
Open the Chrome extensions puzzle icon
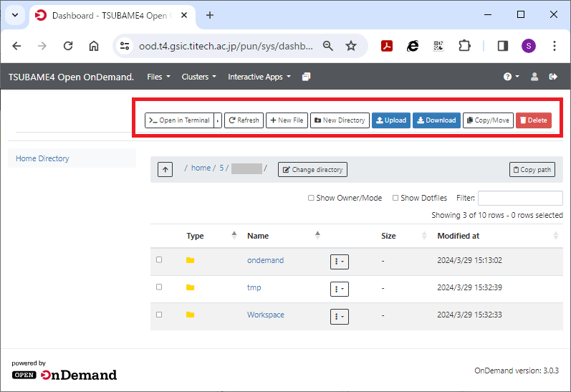click(x=464, y=46)
